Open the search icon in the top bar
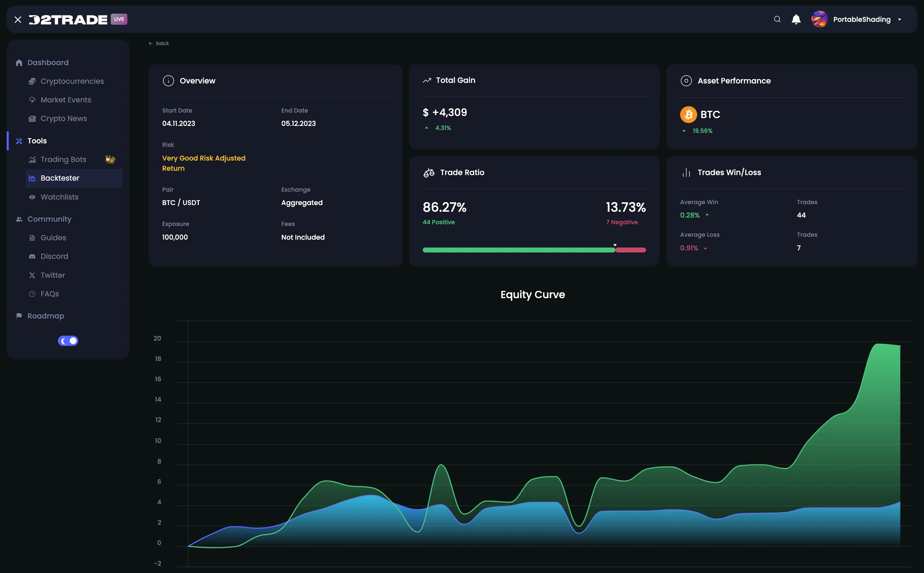The width and height of the screenshot is (924, 573). point(777,19)
